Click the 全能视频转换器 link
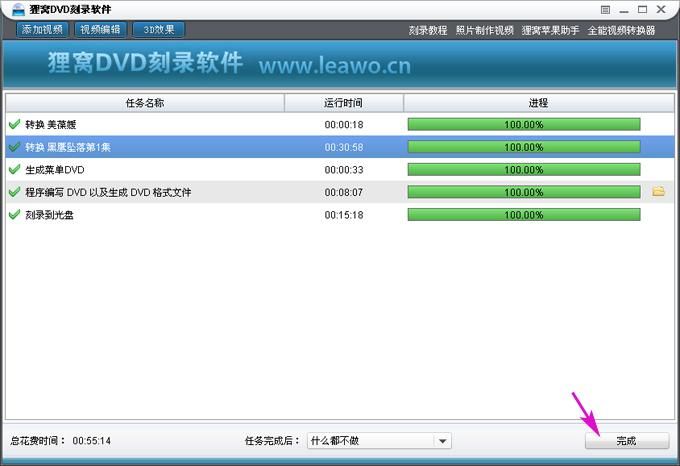This screenshot has width=680, height=466. [621, 31]
